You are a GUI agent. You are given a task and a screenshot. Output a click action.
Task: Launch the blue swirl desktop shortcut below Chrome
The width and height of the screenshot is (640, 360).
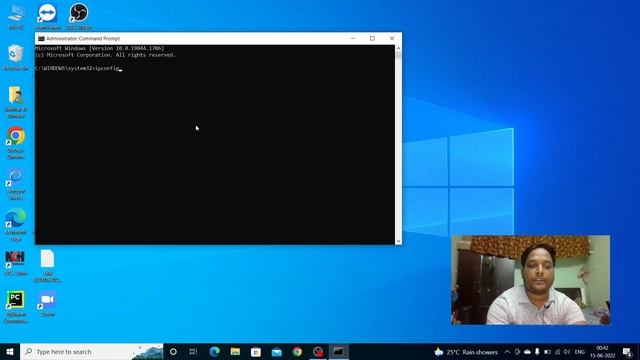click(x=16, y=184)
